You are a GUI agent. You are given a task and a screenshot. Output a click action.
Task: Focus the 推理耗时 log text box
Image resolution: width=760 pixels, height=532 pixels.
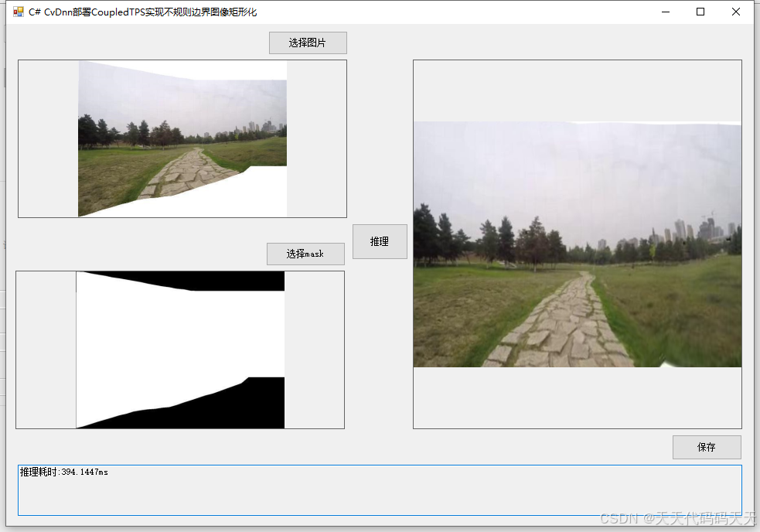pos(380,489)
